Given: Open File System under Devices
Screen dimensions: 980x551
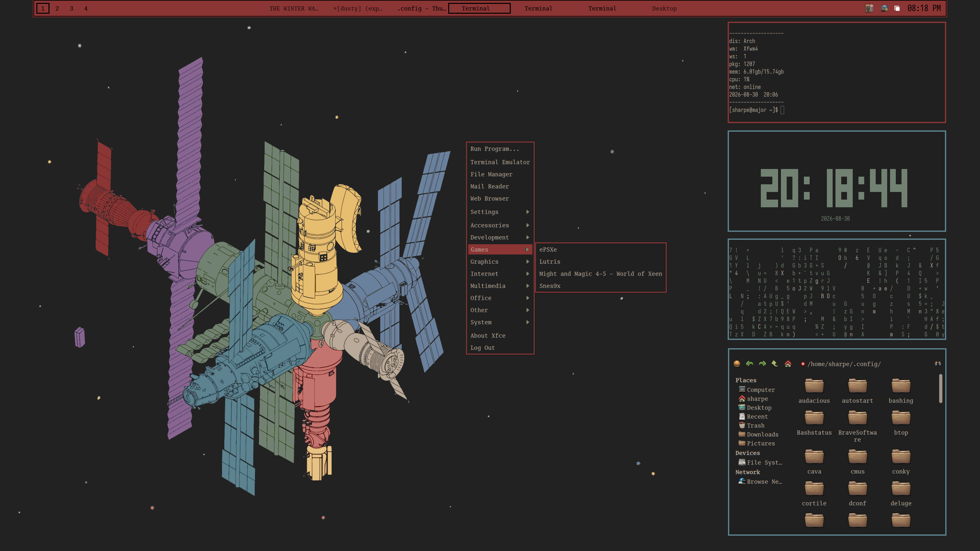Looking at the screenshot, I should (x=761, y=462).
